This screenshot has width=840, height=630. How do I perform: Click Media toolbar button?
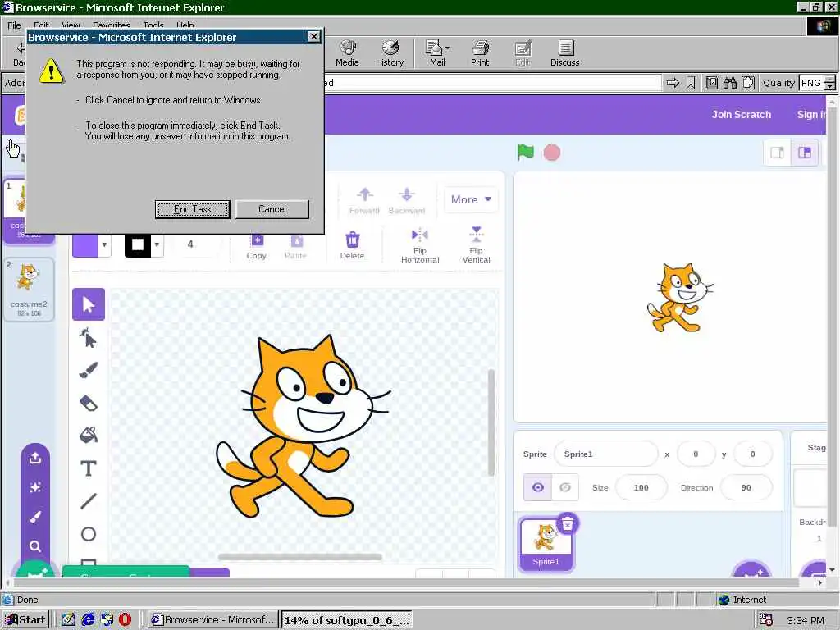point(347,53)
